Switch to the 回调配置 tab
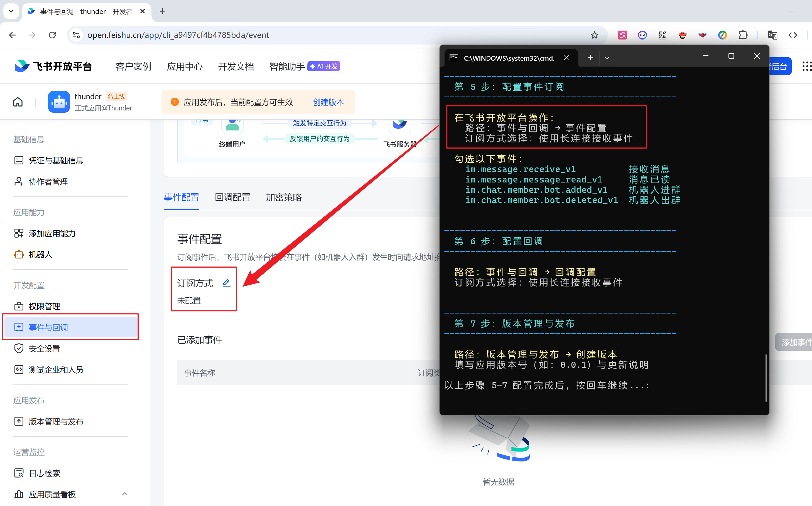 [232, 198]
